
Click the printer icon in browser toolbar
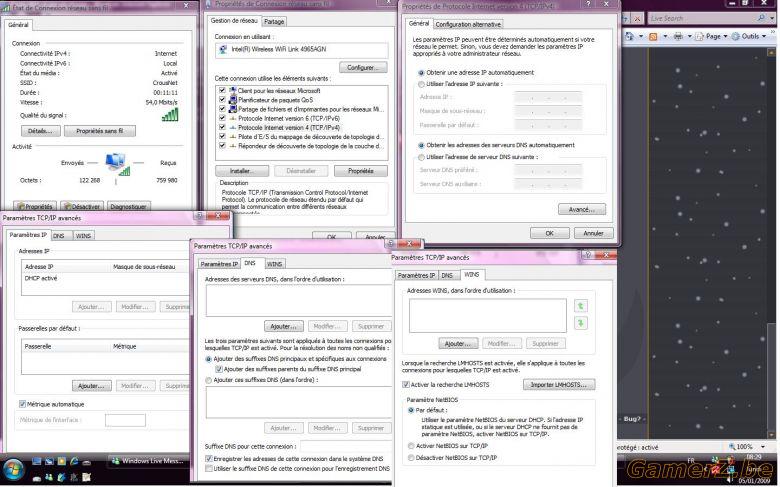(678, 36)
